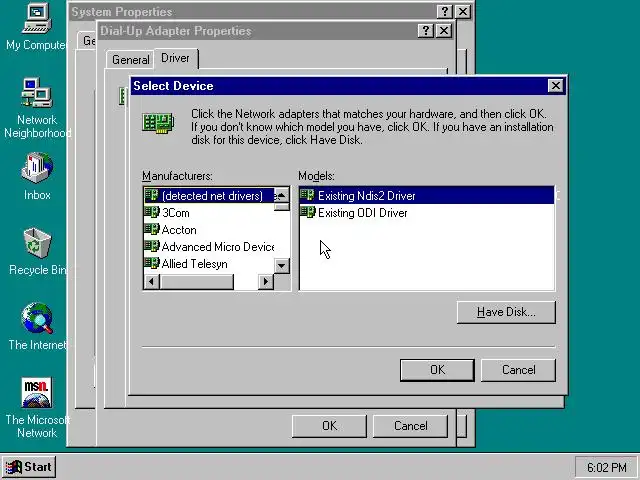This screenshot has width=640, height=480.
Task: Select (detected net drivers) manufacturer
Action: tap(209, 196)
